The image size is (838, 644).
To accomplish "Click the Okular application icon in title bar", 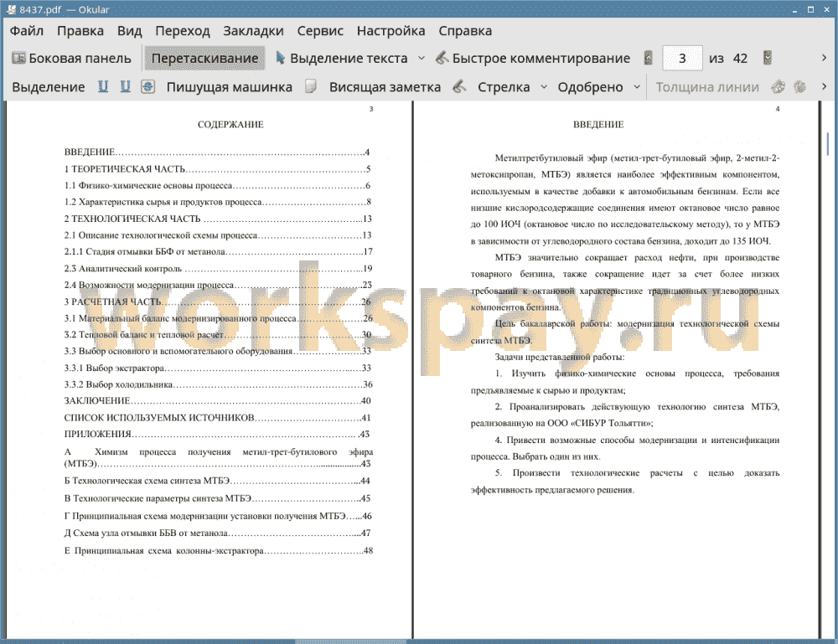I will point(10,9).
